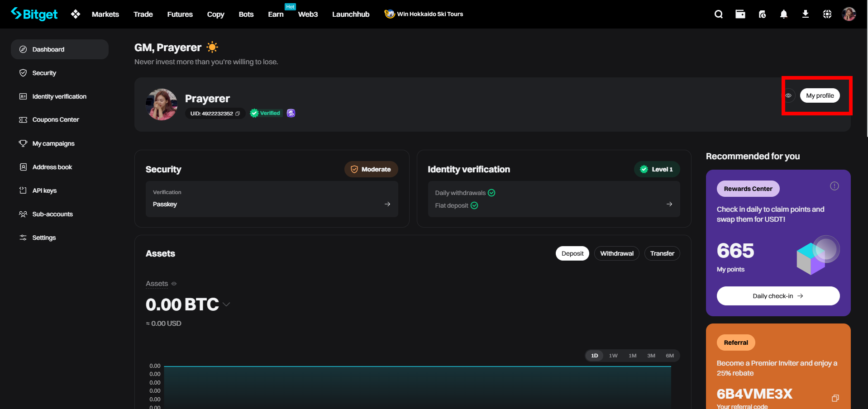Click the Withdrawal button

617,253
